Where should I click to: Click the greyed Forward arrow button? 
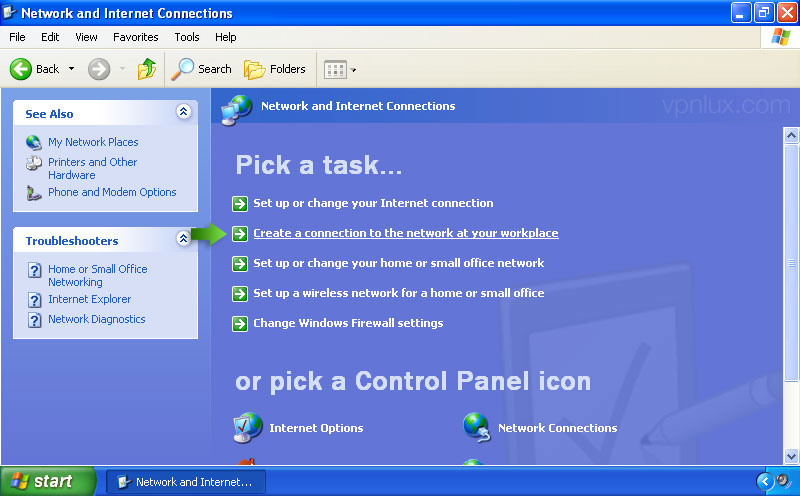[99, 69]
